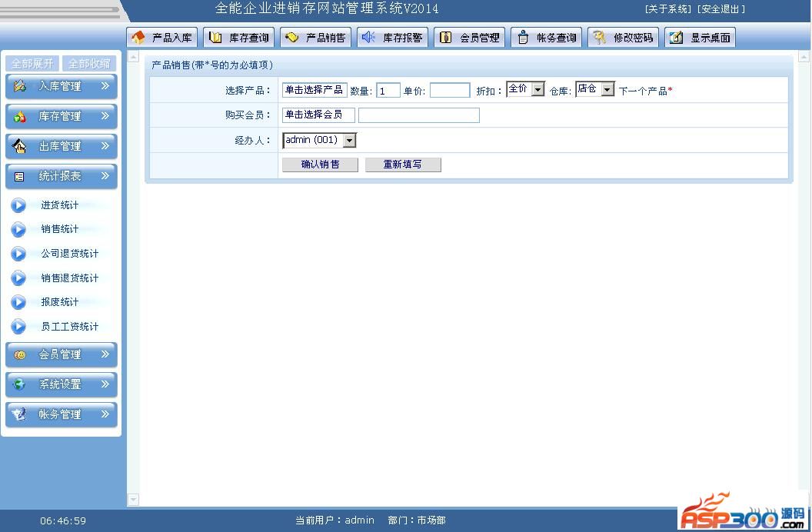The height and width of the screenshot is (532, 812).
Task: Click the content scrollbar up arrow
Action: coord(133,56)
